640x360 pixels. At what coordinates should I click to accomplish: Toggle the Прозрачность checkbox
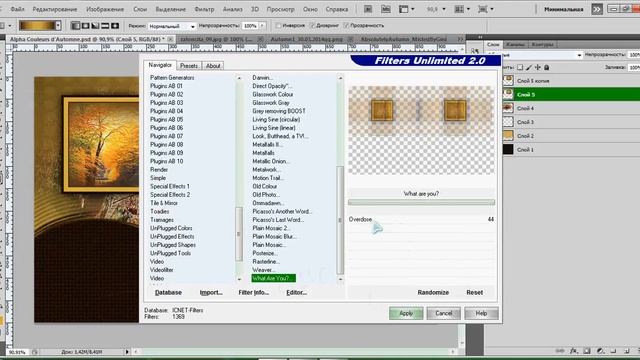346,25
